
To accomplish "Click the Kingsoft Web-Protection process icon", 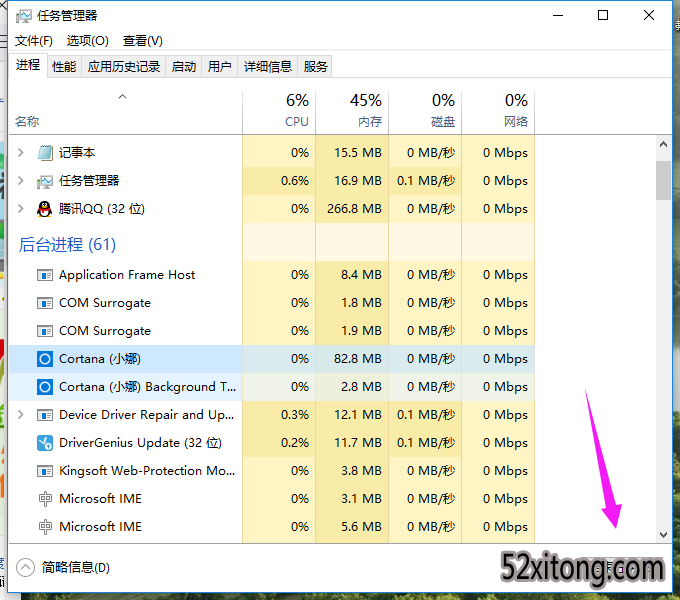I will coord(45,471).
